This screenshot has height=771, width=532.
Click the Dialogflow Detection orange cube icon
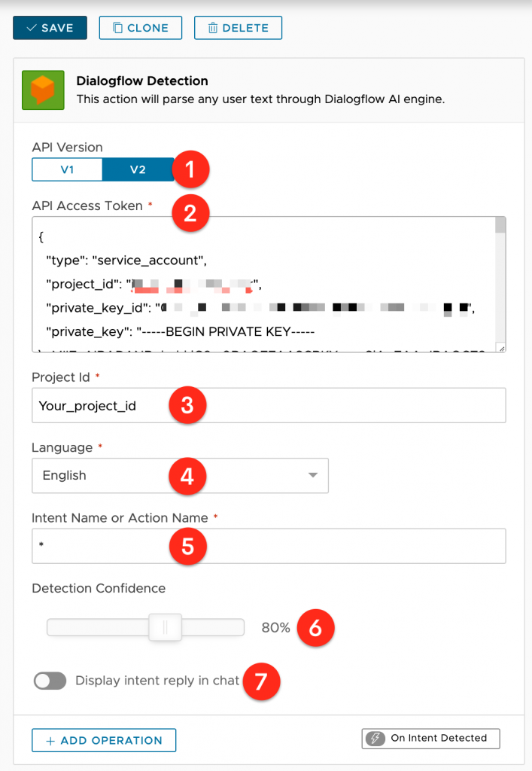pos(43,90)
